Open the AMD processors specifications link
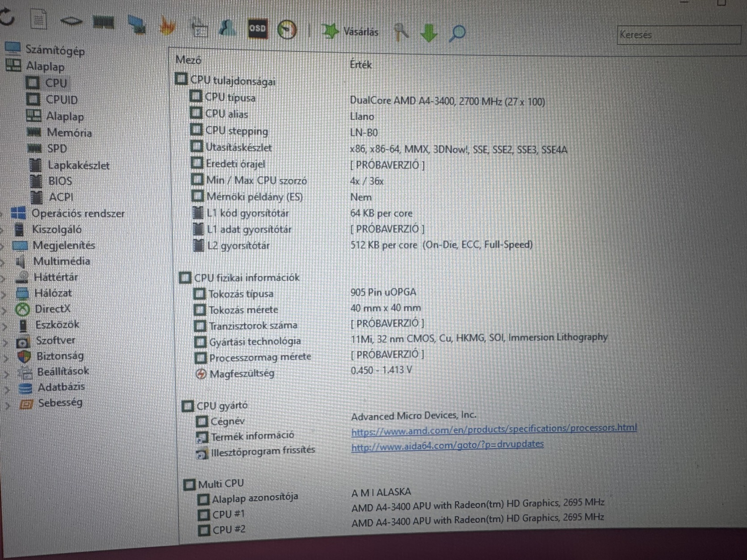Viewport: 747px width, 560px height. click(x=494, y=429)
